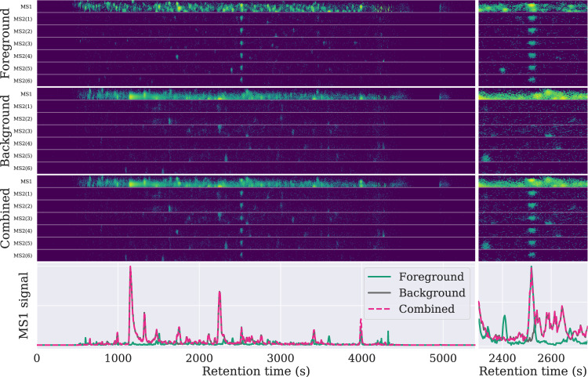The image size is (588, 377).
Task: Click the Combined entry in the legend
Action: (427, 309)
